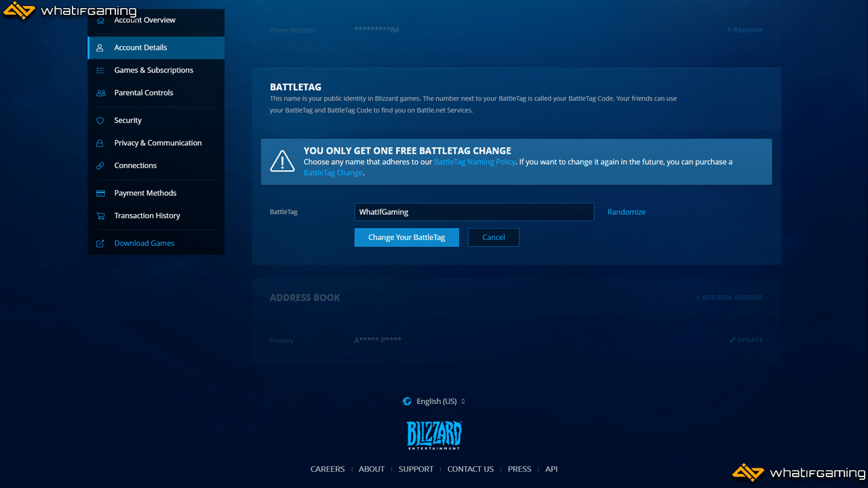Open the CONTACT US footer link
Viewport: 868px width, 488px height.
(471, 469)
